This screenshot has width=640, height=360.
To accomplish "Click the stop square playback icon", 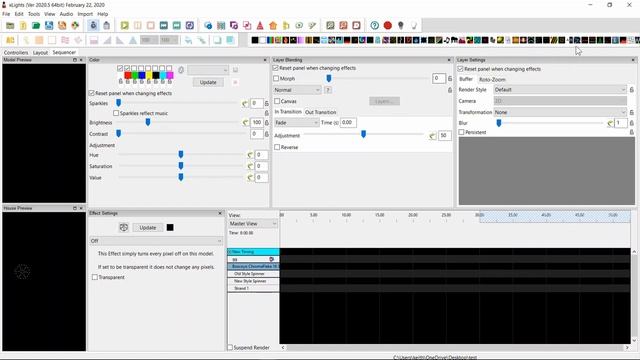I will click(151, 26).
